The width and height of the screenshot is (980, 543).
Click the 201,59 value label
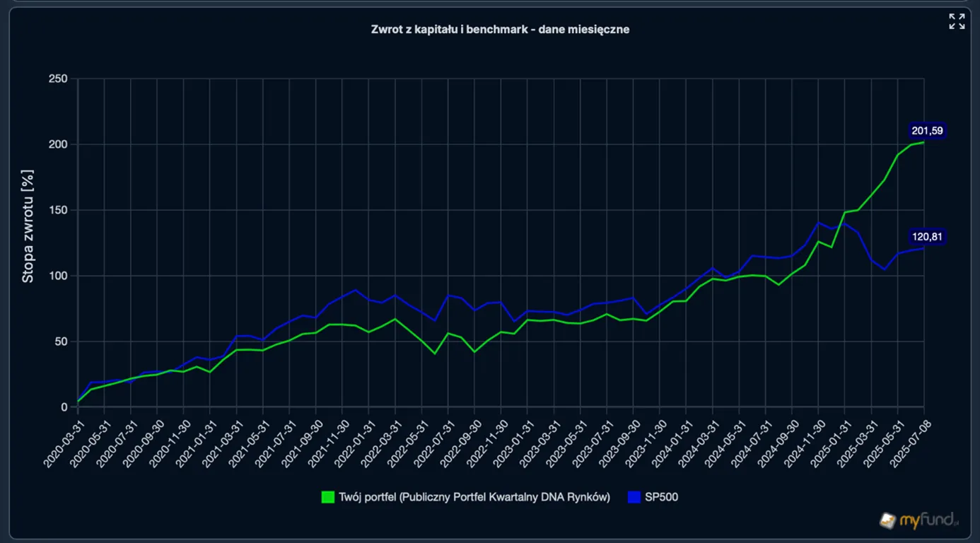click(x=927, y=131)
